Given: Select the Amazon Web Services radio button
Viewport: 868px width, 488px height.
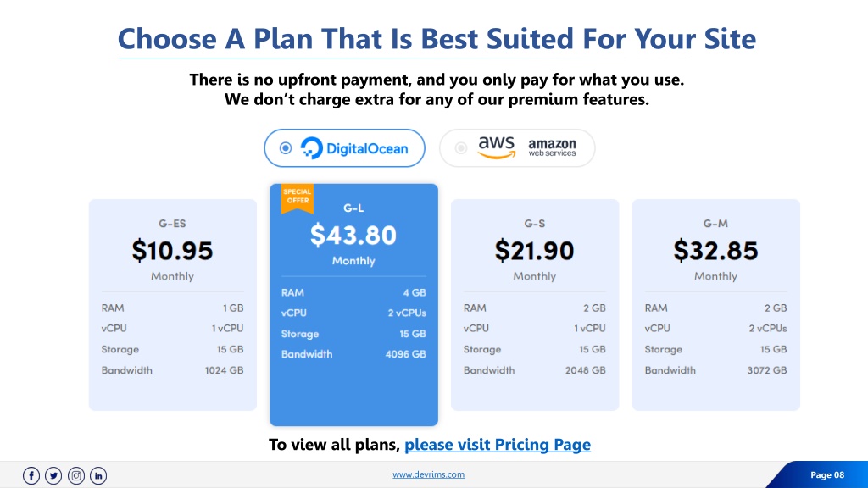Looking at the screenshot, I should point(460,147).
